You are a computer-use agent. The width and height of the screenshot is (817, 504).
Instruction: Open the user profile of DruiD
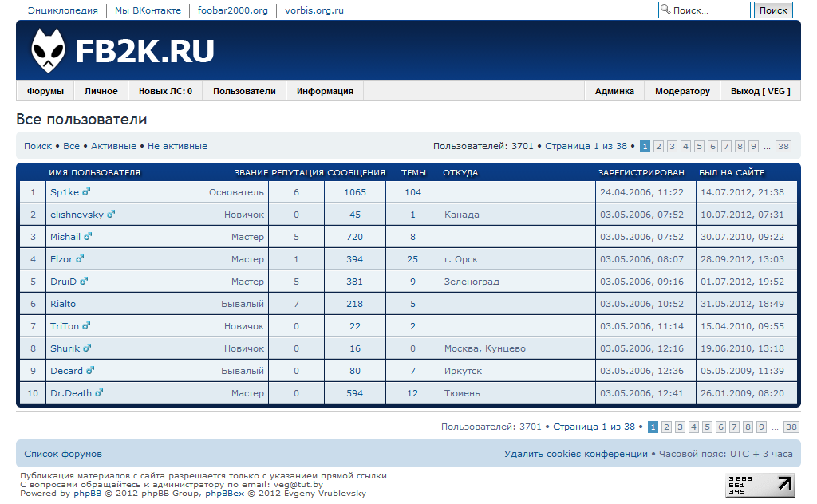coord(63,281)
